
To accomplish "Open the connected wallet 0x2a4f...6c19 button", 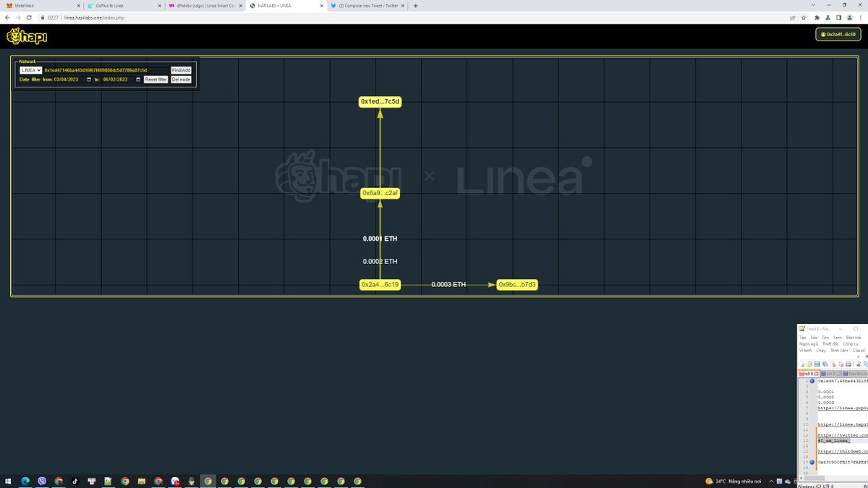I will (x=838, y=35).
